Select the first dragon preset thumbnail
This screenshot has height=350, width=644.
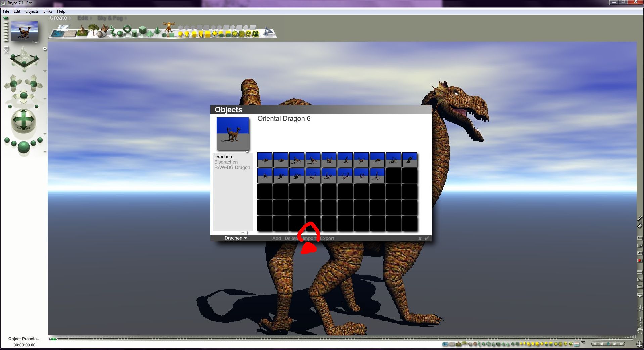pos(265,160)
